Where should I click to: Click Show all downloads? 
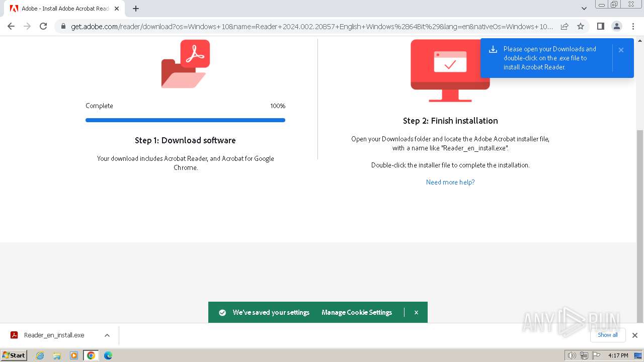click(608, 335)
